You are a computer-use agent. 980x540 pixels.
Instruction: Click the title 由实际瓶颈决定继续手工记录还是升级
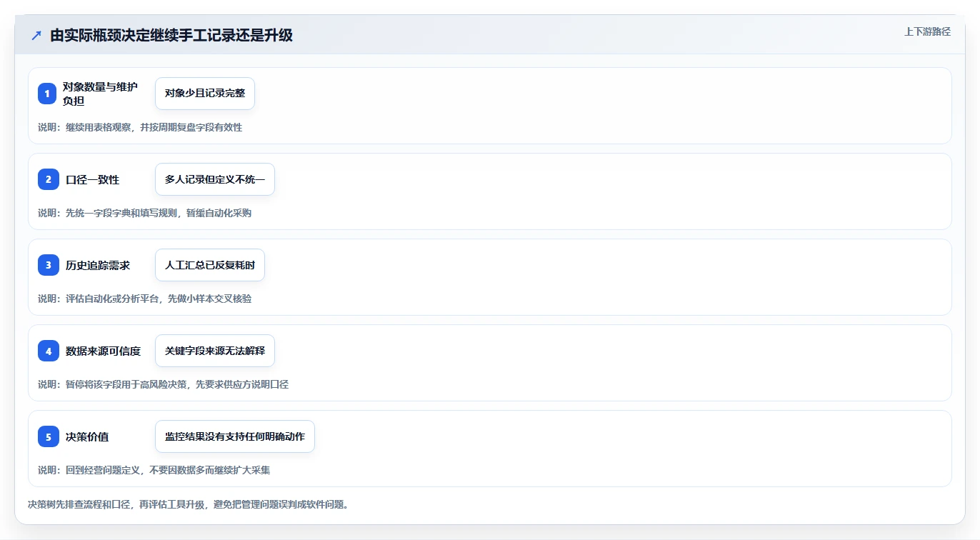point(171,36)
